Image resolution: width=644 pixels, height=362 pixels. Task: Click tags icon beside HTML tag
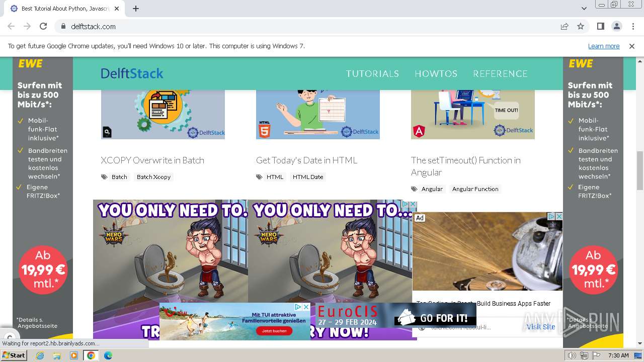(259, 177)
